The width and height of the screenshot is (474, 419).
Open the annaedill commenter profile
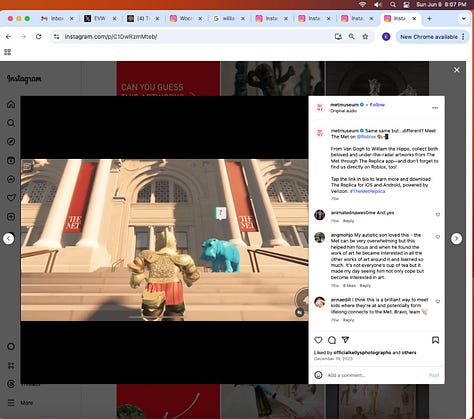click(341, 300)
